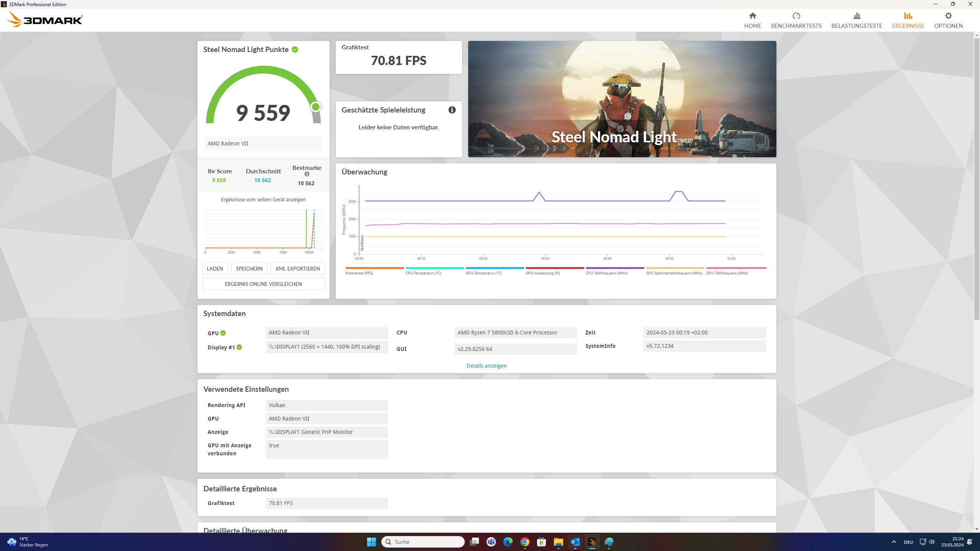This screenshot has height=551, width=980.
Task: Show hidden system tray icons chevron
Action: [x=893, y=542]
